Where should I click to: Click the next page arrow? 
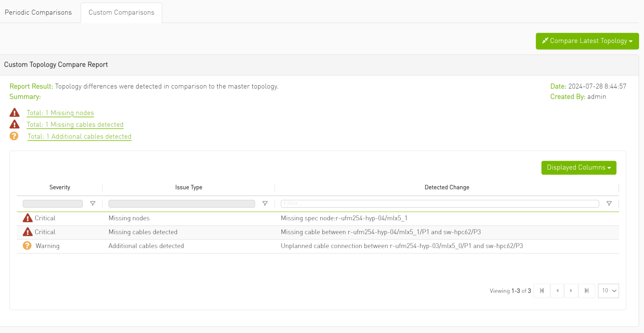point(571,290)
